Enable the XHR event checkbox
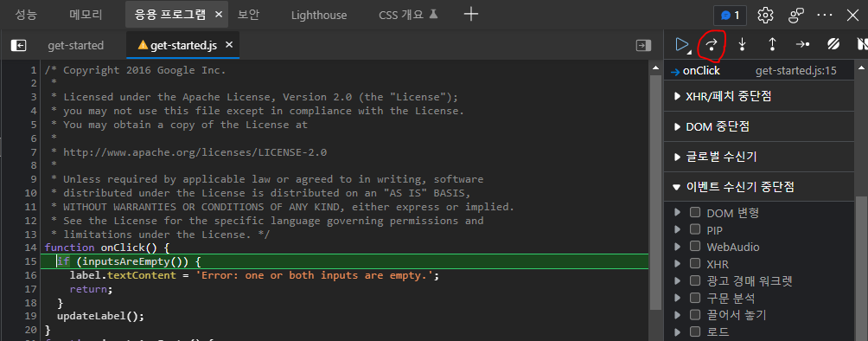 coord(695,264)
